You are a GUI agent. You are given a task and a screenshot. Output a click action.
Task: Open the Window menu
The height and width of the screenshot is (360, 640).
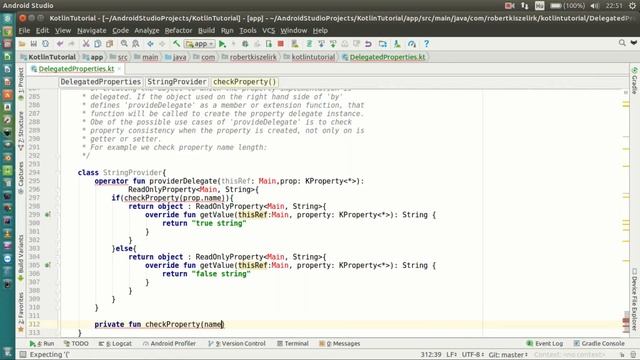tap(293, 31)
